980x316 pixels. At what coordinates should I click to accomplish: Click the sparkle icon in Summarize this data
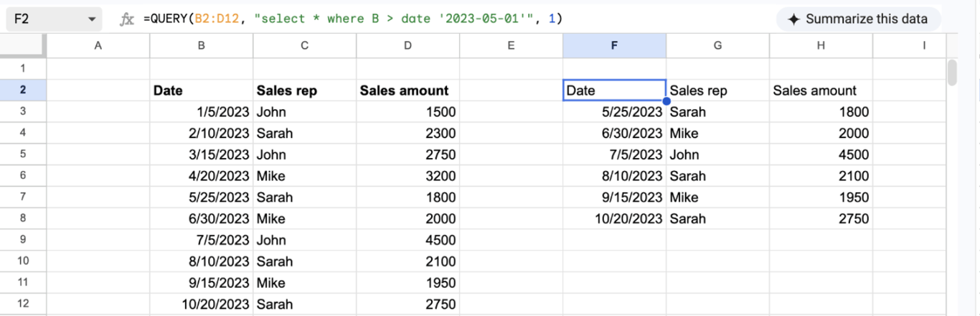[793, 19]
